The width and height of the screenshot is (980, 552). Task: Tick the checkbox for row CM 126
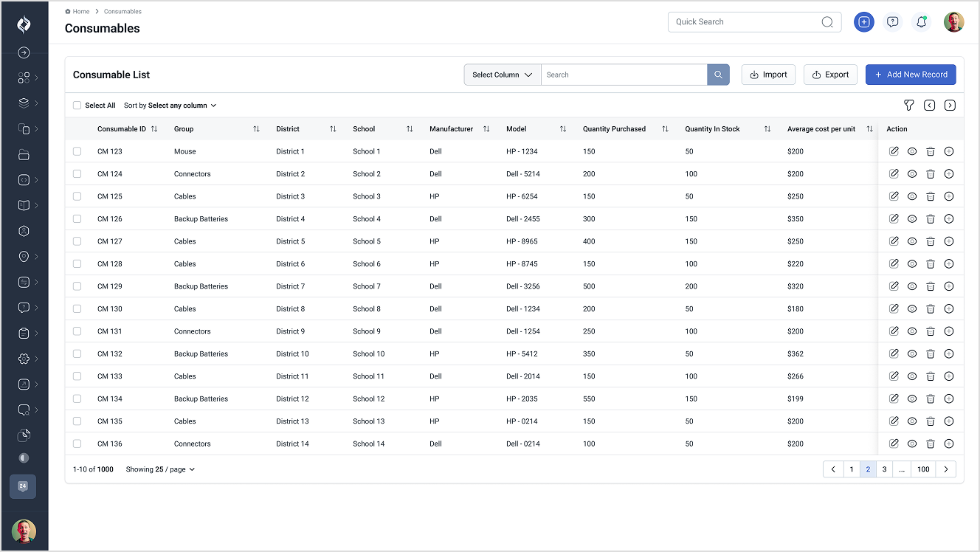(x=77, y=219)
